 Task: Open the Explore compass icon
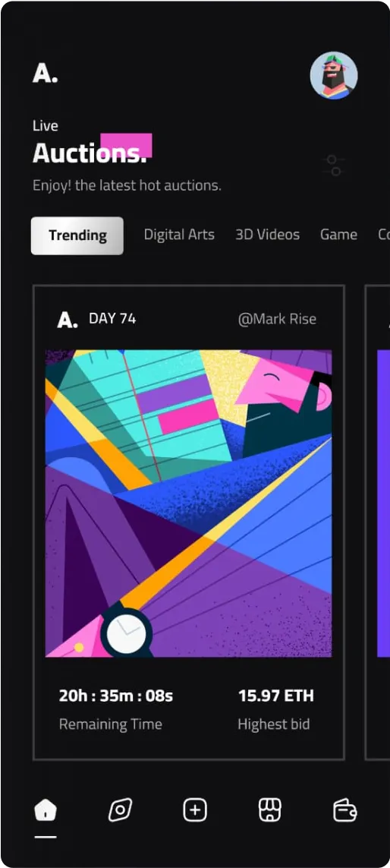tap(119, 811)
